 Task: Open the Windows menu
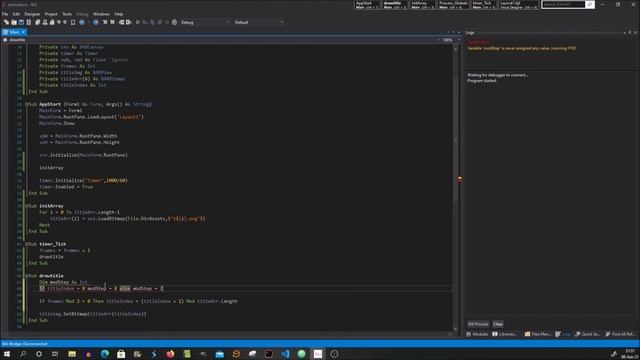[x=101, y=14]
